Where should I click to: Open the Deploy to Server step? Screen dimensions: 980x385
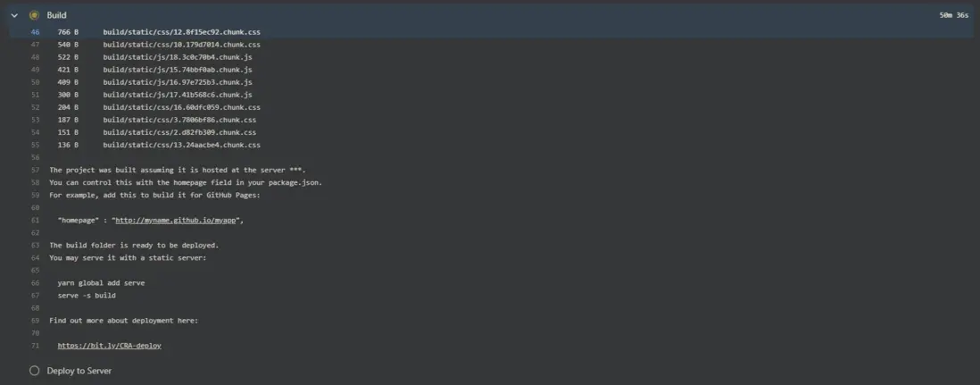pyautogui.click(x=79, y=370)
